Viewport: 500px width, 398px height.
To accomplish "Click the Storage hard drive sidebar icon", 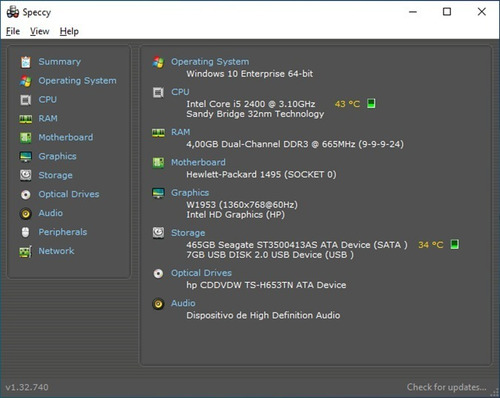I will [x=26, y=175].
